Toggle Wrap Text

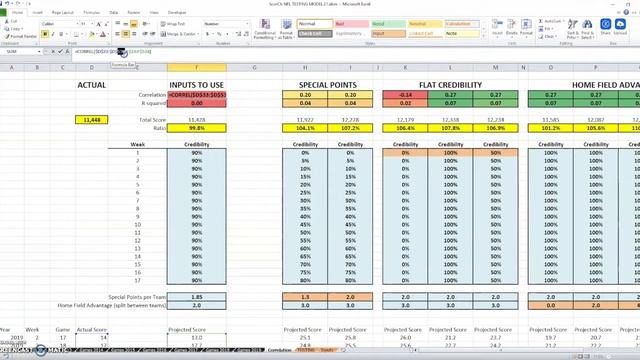(173, 24)
